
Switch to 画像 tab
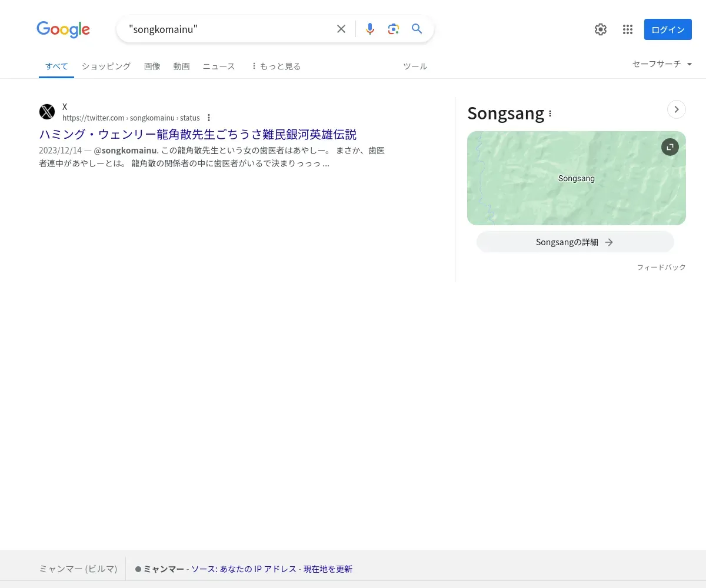[152, 66]
